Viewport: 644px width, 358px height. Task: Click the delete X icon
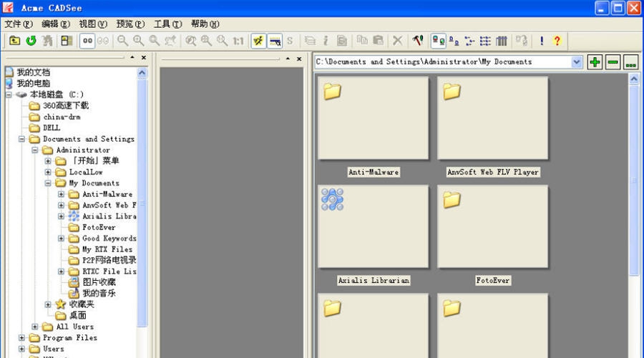(398, 41)
